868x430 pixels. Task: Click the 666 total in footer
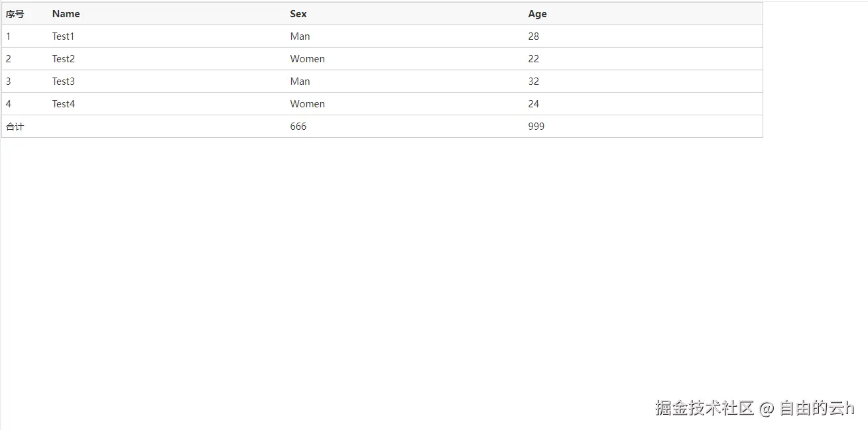[298, 127]
